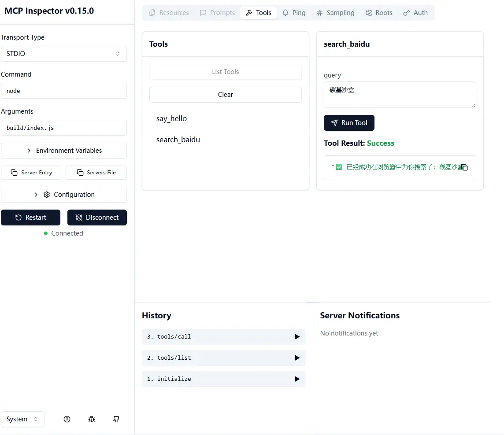
Task: Open the bug report icon
Action: [92, 419]
